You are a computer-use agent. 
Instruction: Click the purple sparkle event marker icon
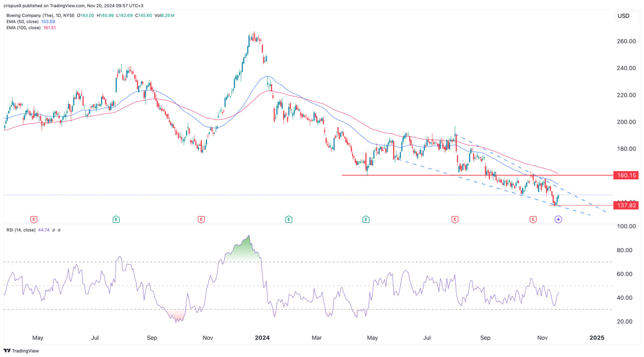558,219
